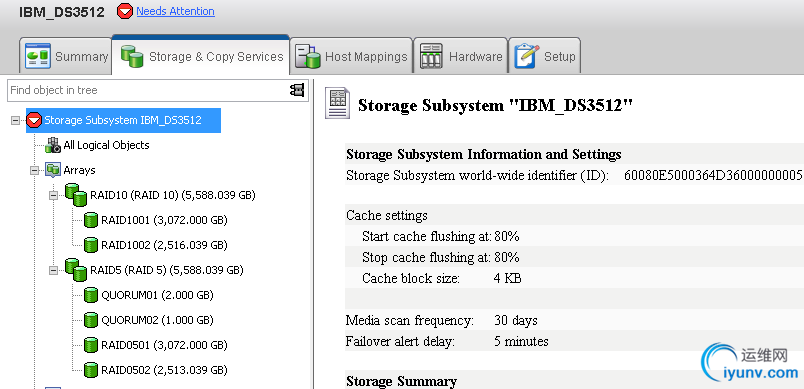Click the find-in-tree search button icon
Viewport: 804px width, 389px height.
pos(297,90)
